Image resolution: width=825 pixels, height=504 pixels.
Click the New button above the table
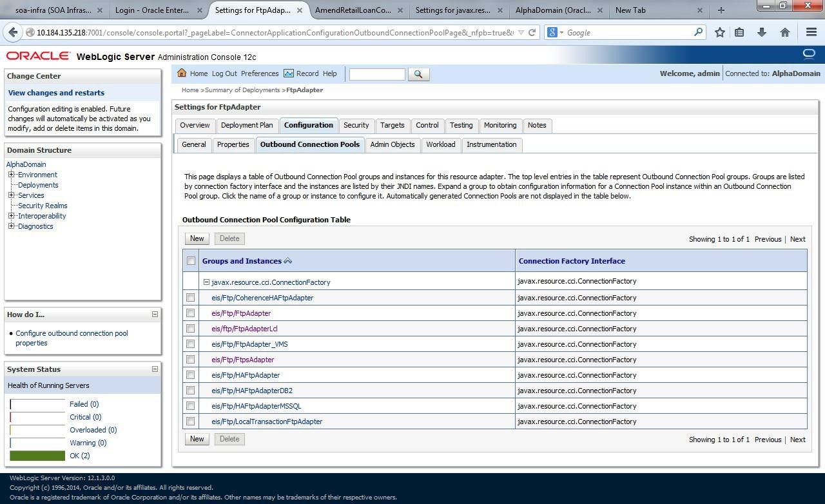click(x=197, y=238)
